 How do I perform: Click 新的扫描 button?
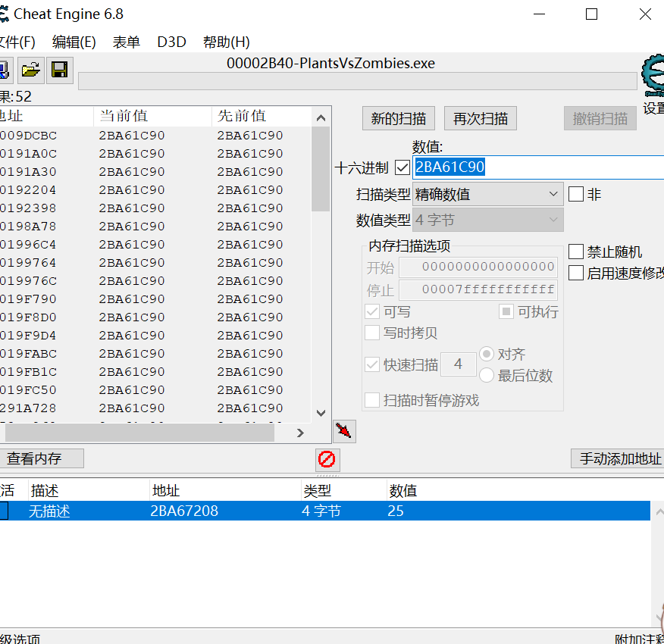[x=399, y=118]
